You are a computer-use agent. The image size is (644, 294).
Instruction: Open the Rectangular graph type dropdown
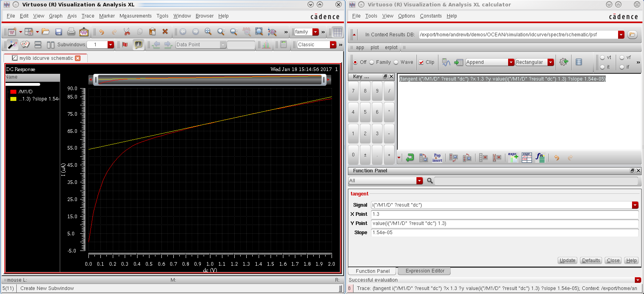click(551, 62)
